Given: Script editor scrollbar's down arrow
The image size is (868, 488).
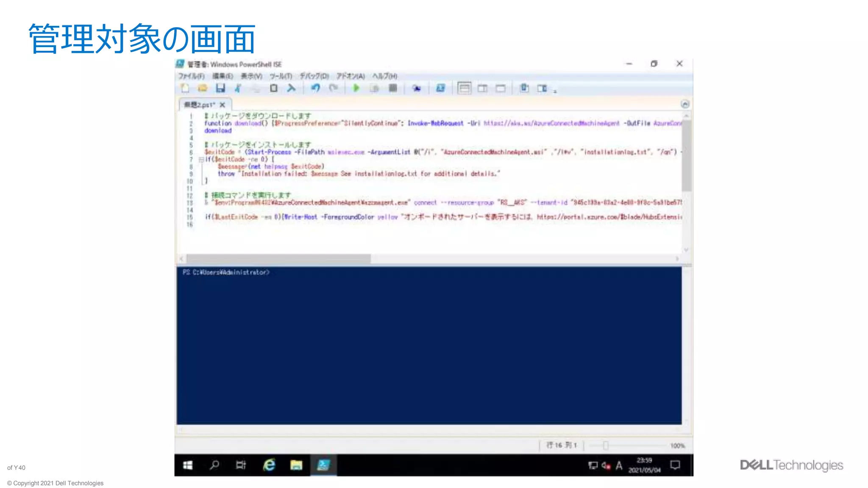Looking at the screenshot, I should point(687,250).
